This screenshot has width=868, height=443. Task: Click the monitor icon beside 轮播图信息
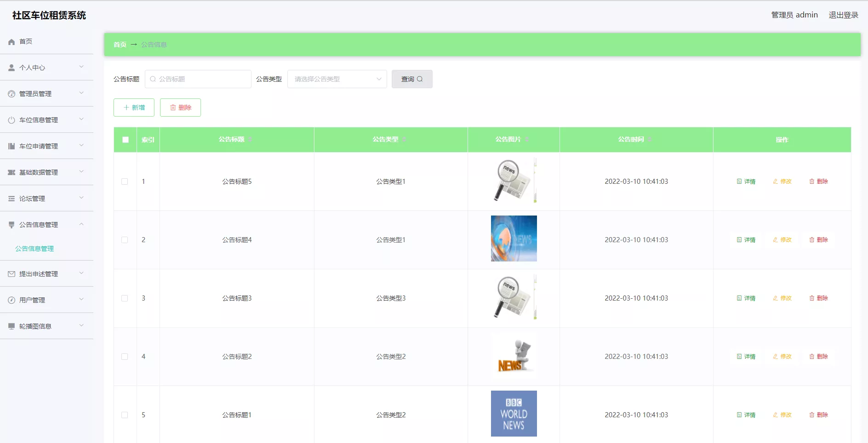pos(11,326)
